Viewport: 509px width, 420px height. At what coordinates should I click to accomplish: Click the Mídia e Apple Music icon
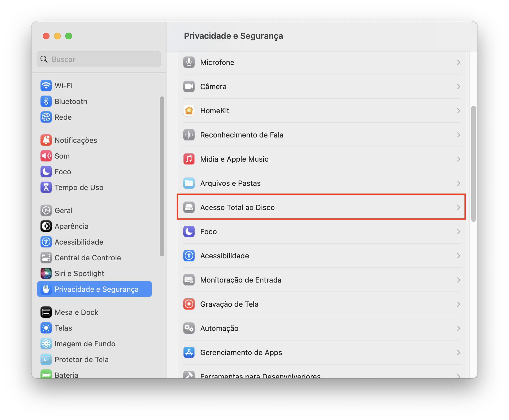coord(189,159)
